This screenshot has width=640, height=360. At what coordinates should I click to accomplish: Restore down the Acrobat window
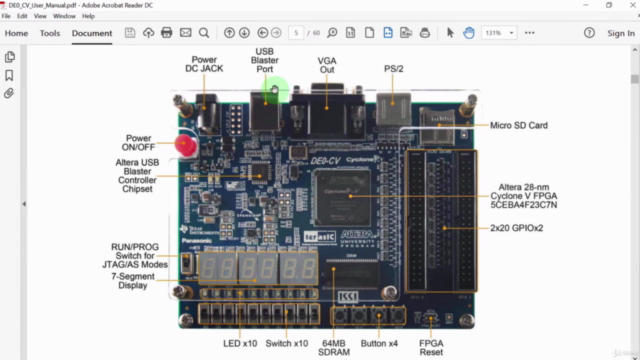click(609, 5)
